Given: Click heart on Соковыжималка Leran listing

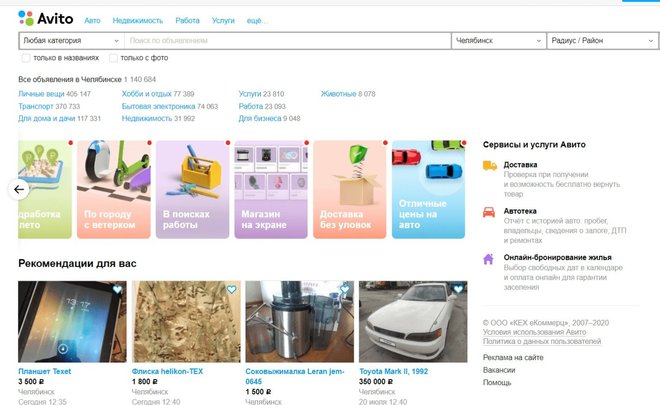Looking at the screenshot, I should point(344,290).
